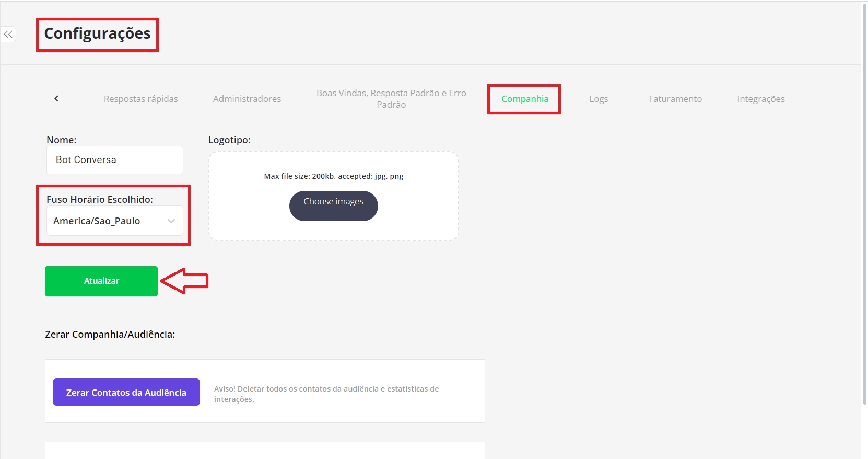Viewport: 868px width, 459px height.
Task: Open the Integrações tab
Action: 760,99
